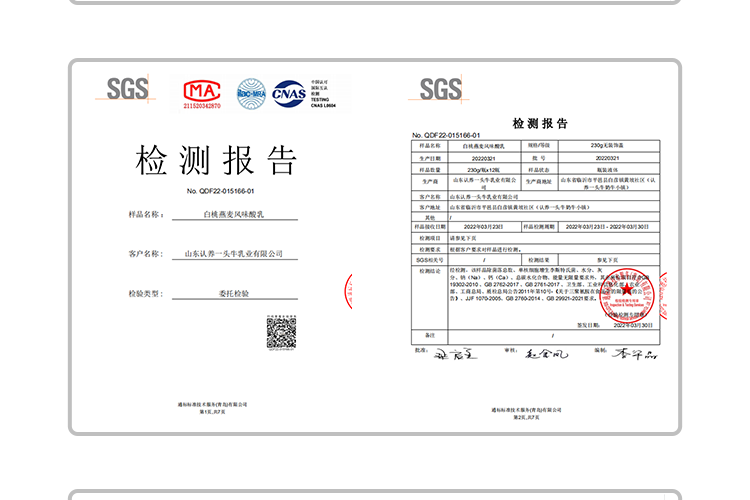The width and height of the screenshot is (750, 500).
Task: Click the large cover title 检测报告
Action: (216, 160)
